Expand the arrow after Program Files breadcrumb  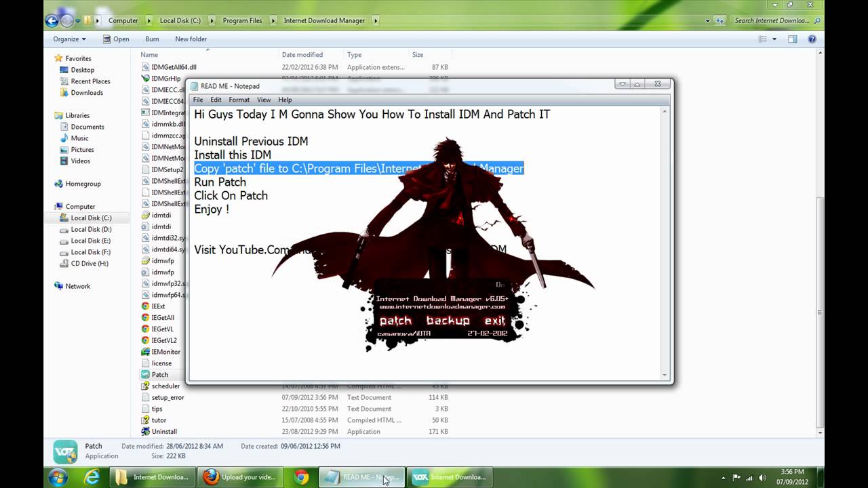(x=272, y=20)
